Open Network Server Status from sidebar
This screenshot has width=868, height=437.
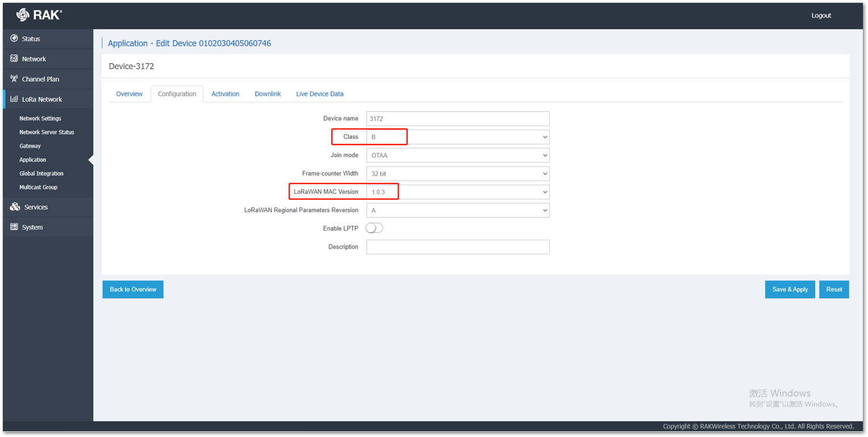(x=47, y=132)
